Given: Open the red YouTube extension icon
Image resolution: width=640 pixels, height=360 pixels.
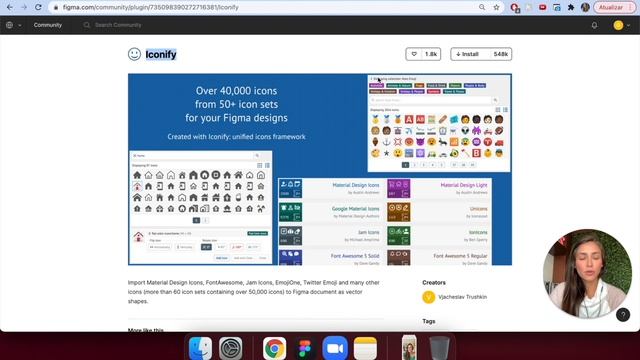Looking at the screenshot, I should (542, 7).
